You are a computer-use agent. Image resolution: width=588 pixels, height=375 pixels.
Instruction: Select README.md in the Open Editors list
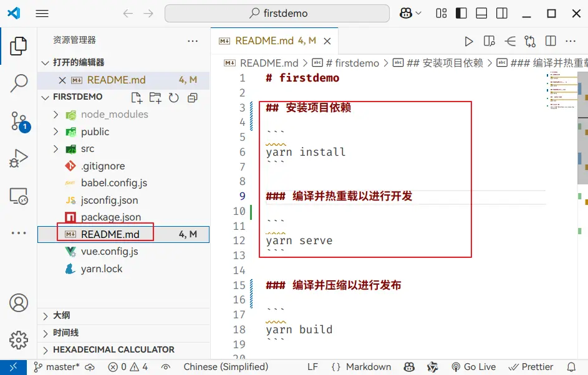point(123,80)
